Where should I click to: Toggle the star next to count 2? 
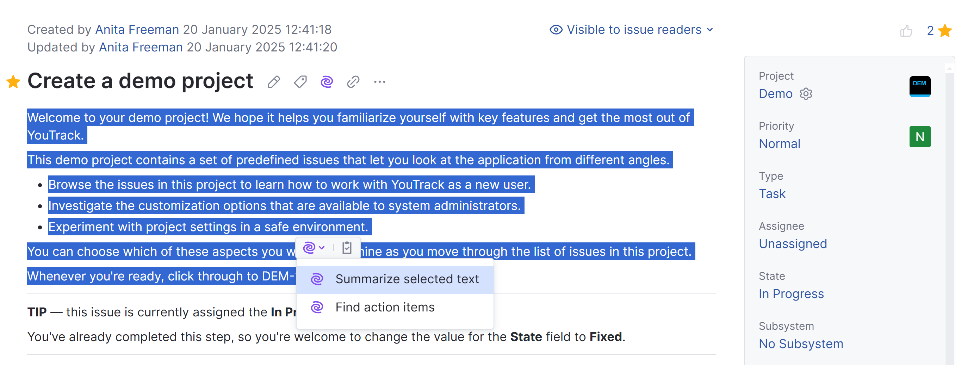(x=945, y=31)
